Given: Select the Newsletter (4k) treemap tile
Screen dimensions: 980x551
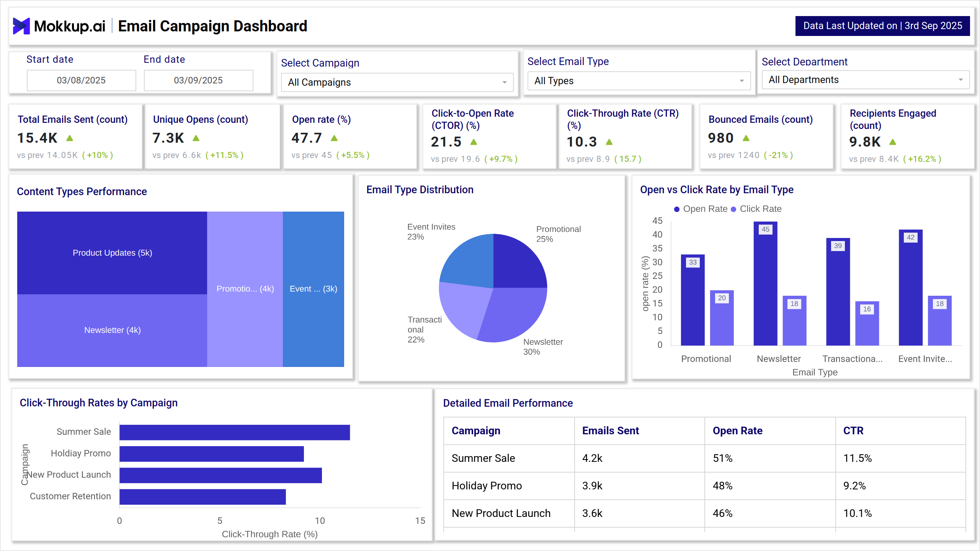Looking at the screenshot, I should [x=112, y=331].
